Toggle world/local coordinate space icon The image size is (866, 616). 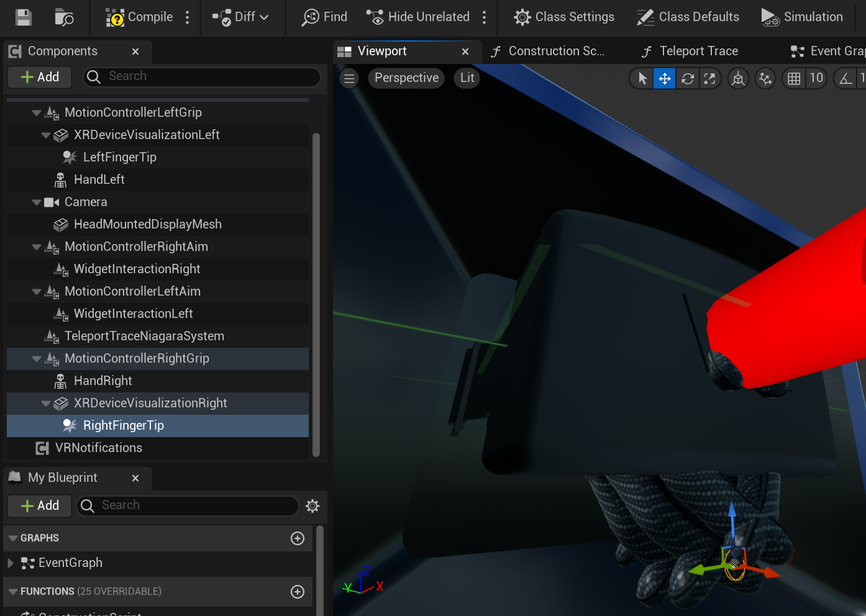click(x=738, y=79)
